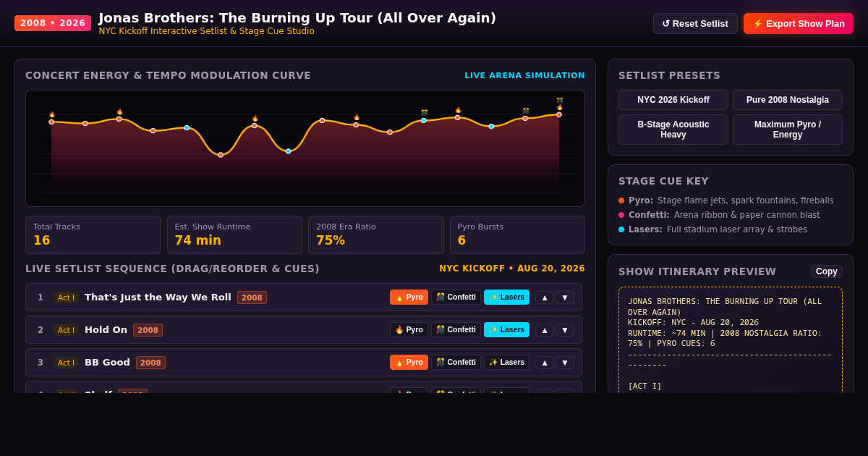Viewport: 868px width, 456px height.
Task: Click the final curve point with confetti and flame
Action: point(559,114)
